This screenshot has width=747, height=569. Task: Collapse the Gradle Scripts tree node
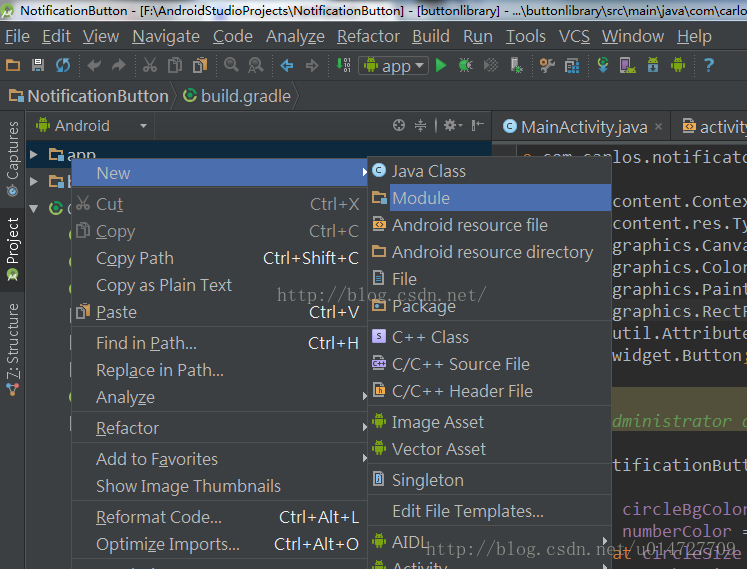33,208
